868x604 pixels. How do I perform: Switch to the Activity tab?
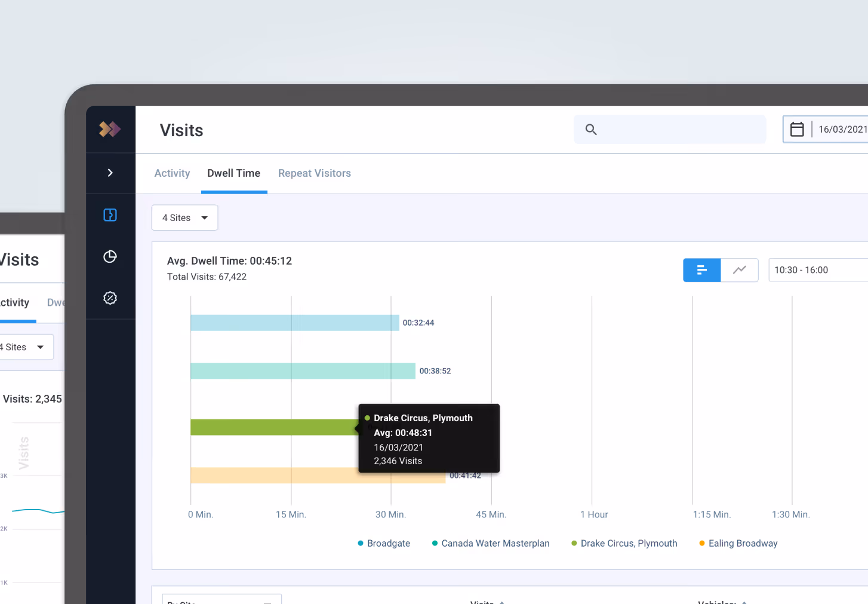[x=172, y=173]
